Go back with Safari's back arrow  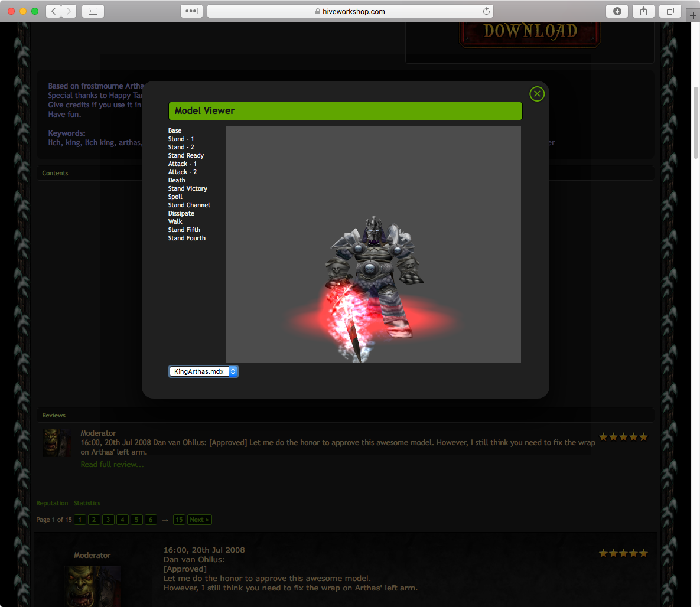pyautogui.click(x=54, y=11)
